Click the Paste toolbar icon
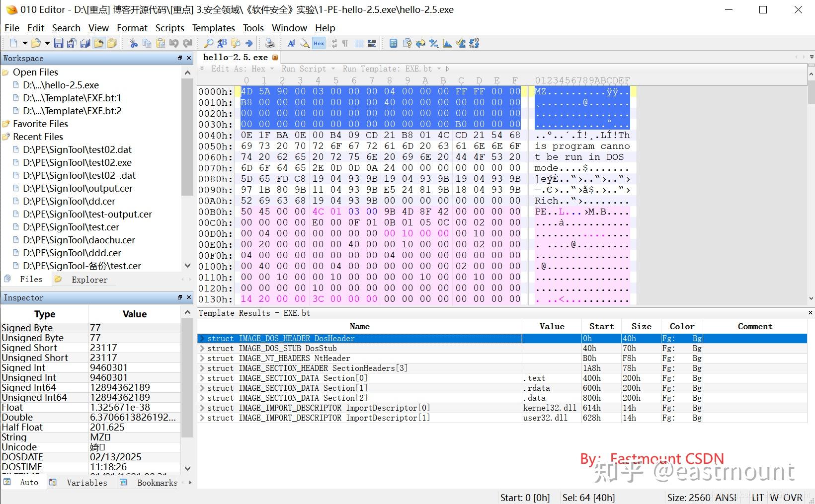Viewport: 815px width, 504px height. point(161,43)
